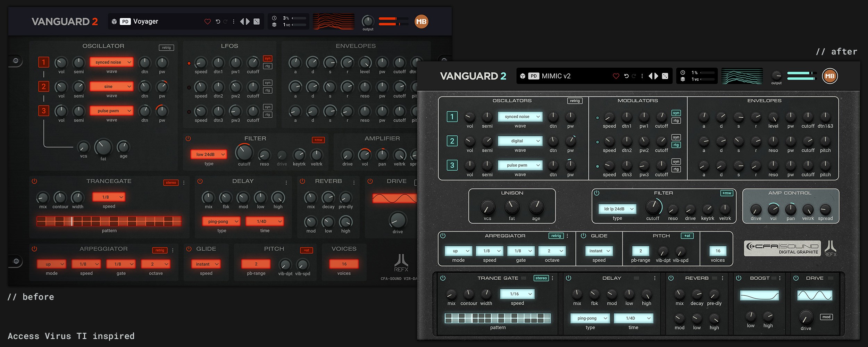This screenshot has height=347, width=868.
Task: Click +mw button in orange Filter section
Action: pos(318,140)
